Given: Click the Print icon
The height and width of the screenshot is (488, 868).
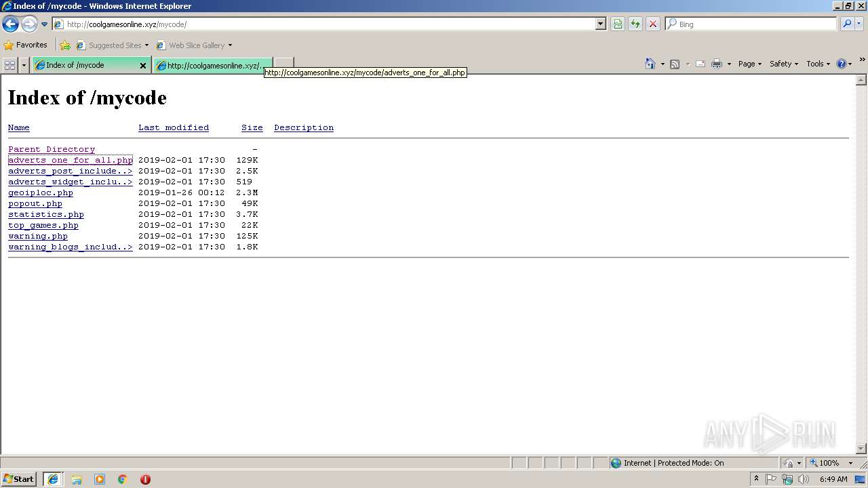Looking at the screenshot, I should pyautogui.click(x=717, y=64).
